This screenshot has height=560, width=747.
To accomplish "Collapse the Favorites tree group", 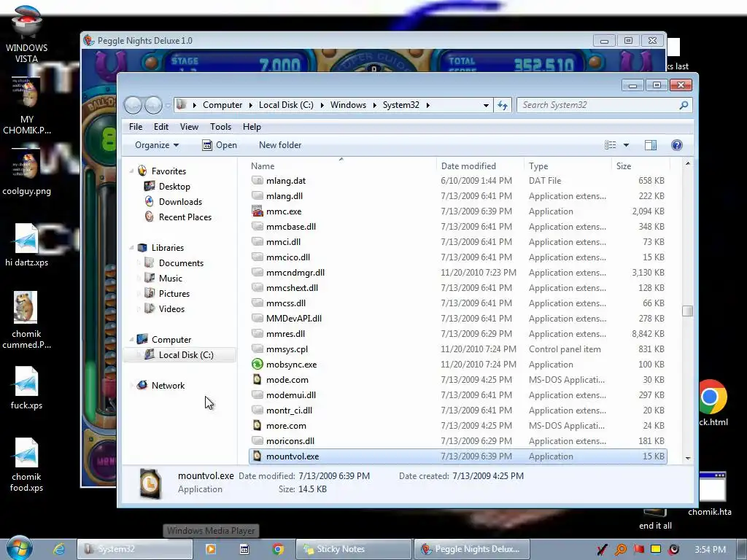I will point(131,171).
